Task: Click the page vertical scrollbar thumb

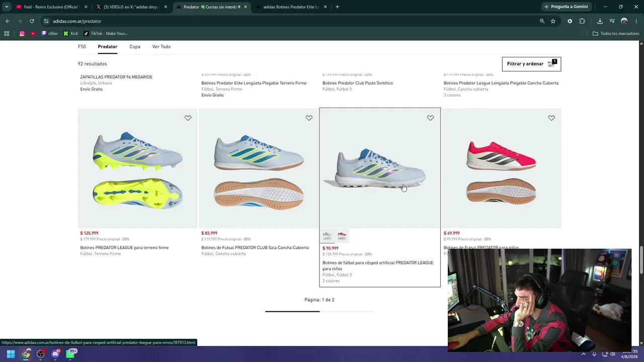Action: (641, 260)
